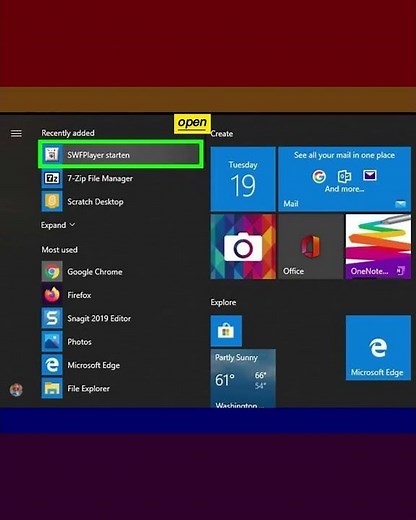The width and height of the screenshot is (416, 520).
Task: Open the hamburger menu in Start
Action: pyautogui.click(x=16, y=133)
